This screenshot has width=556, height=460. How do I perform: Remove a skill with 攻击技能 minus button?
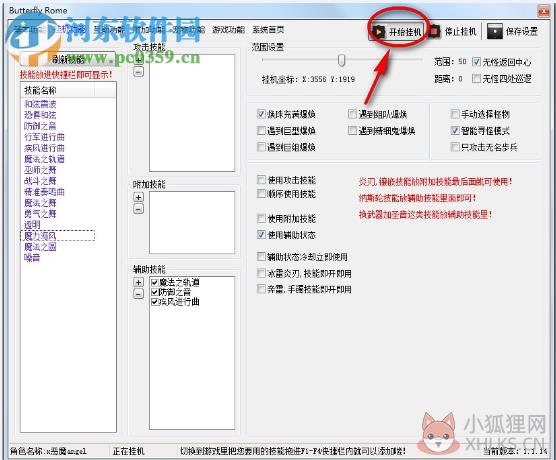click(138, 72)
